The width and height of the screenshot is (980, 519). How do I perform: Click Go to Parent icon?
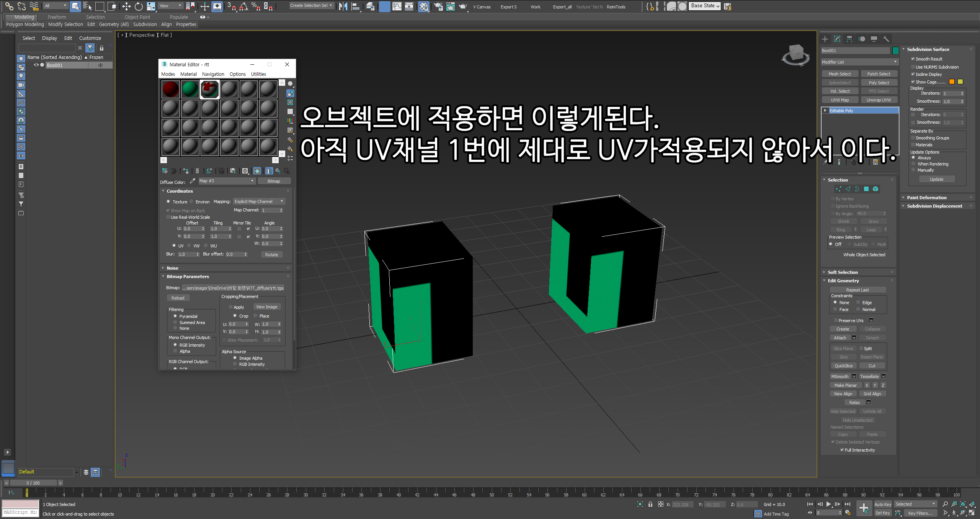[x=278, y=171]
